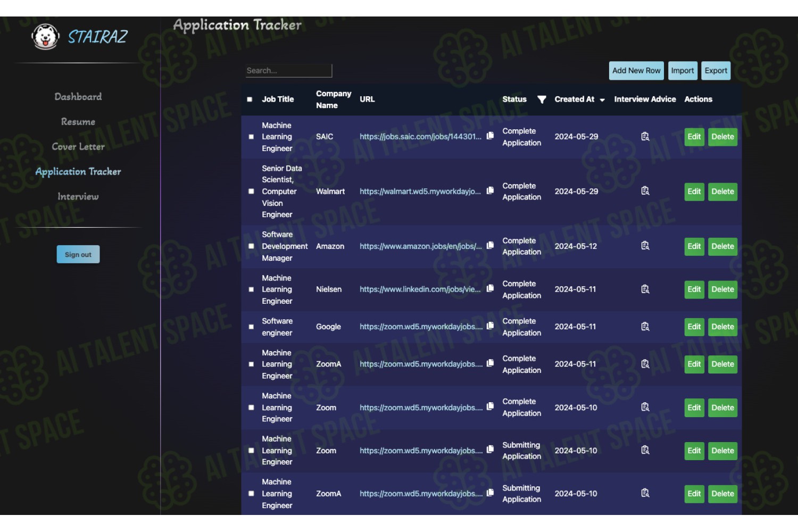Open Cover Letter in sidebar
Screen dimensions: 798x532
(78, 147)
